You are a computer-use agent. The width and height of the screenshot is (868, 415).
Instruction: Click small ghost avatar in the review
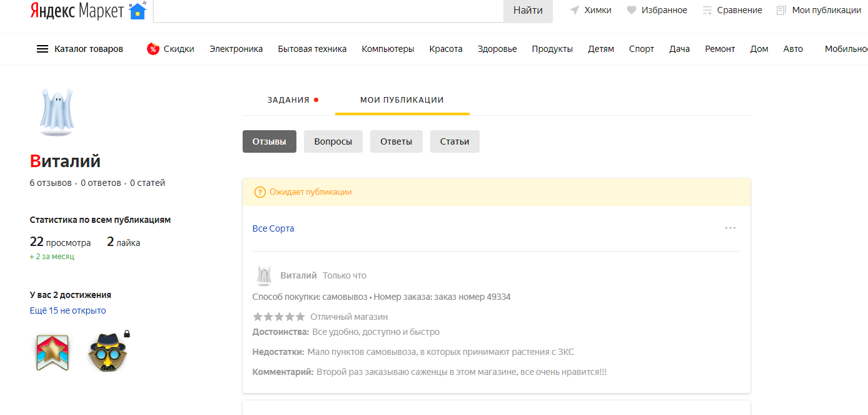click(264, 275)
